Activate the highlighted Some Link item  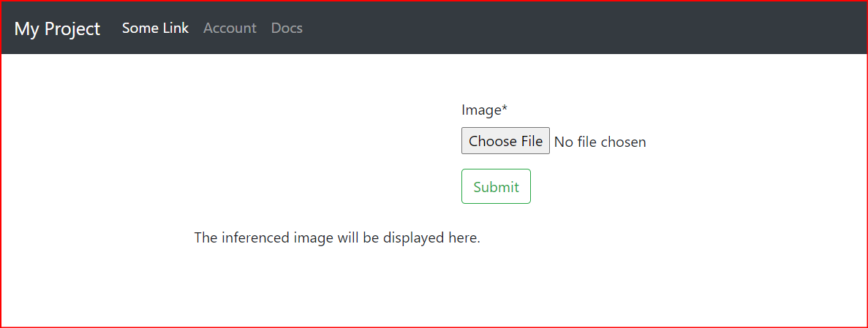tap(155, 28)
